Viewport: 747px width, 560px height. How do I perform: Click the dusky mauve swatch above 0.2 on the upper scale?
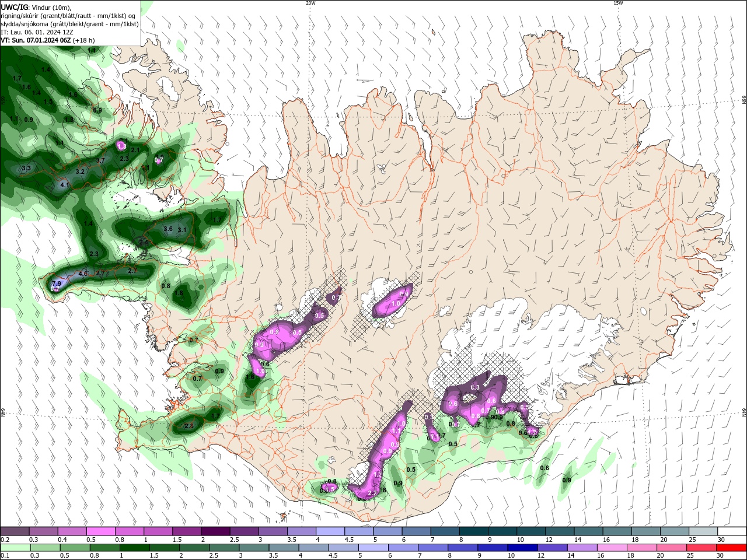coord(15,531)
